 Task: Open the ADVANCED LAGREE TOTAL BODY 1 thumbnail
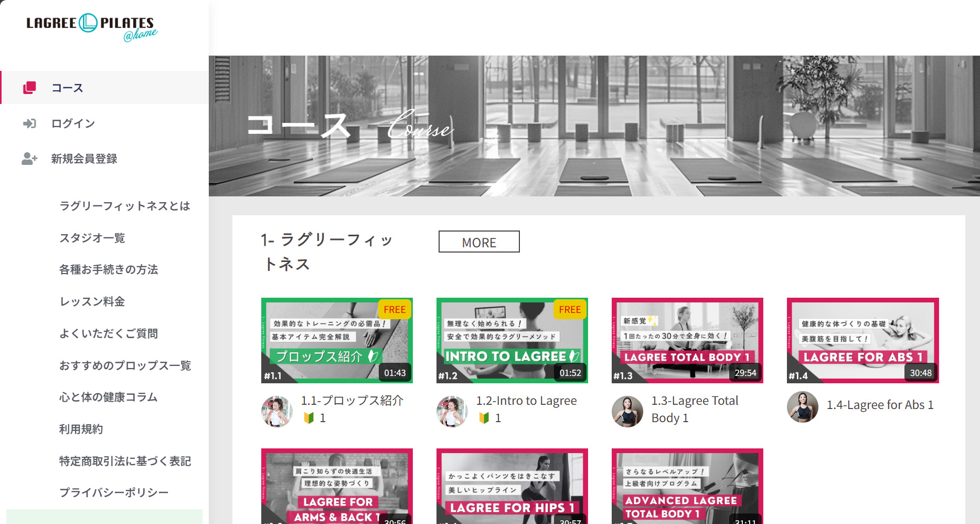687,486
